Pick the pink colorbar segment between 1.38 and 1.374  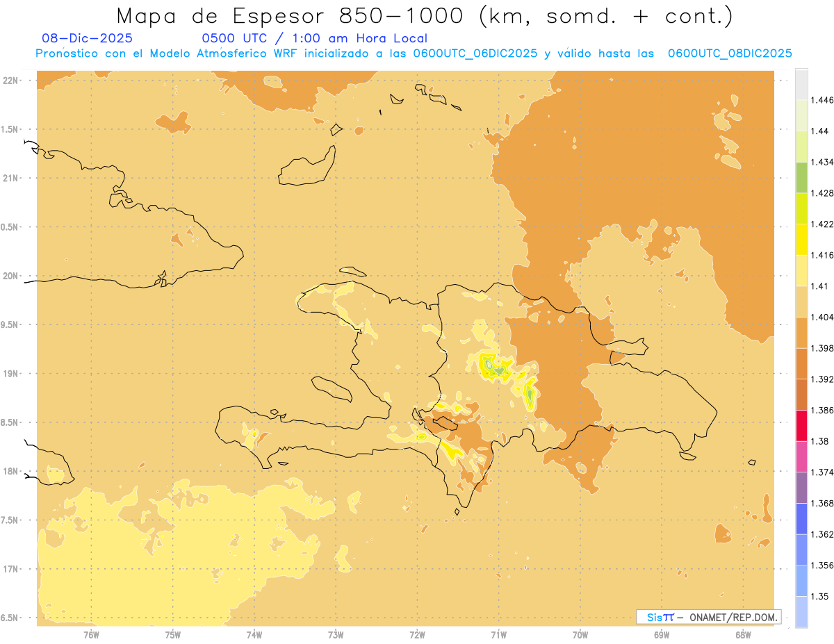point(801,456)
